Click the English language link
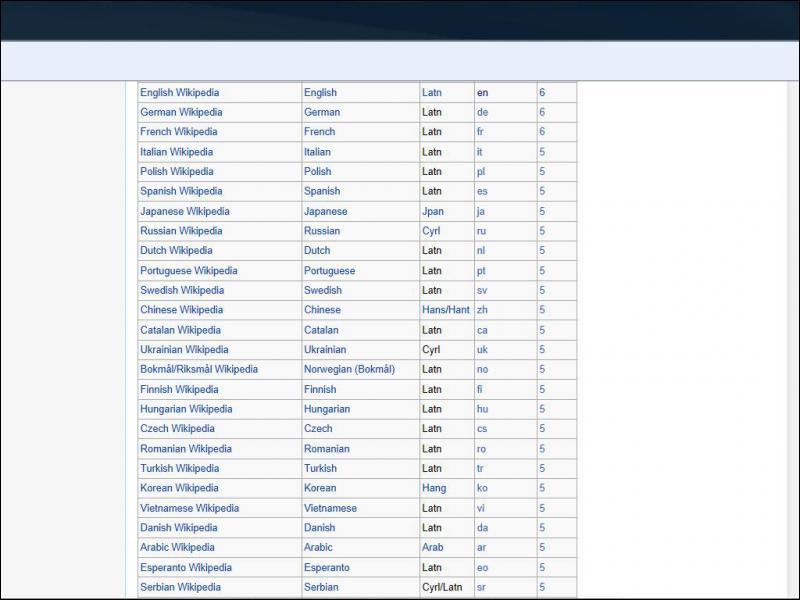Image resolution: width=800 pixels, height=600 pixels. [x=320, y=92]
